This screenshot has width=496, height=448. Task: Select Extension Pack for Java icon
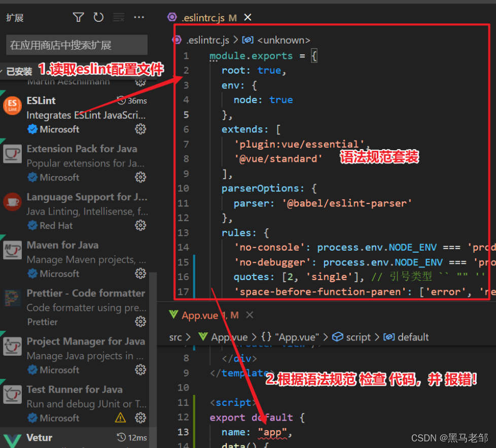pos(12,154)
